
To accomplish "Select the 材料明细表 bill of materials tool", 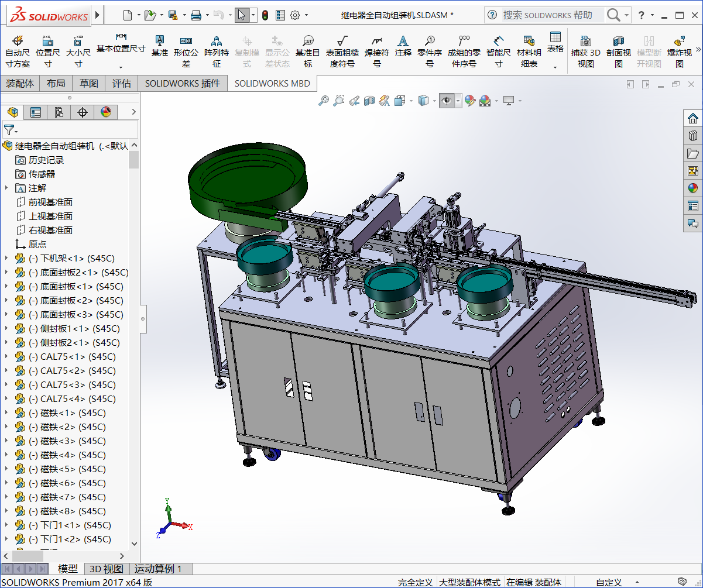I will (529, 51).
